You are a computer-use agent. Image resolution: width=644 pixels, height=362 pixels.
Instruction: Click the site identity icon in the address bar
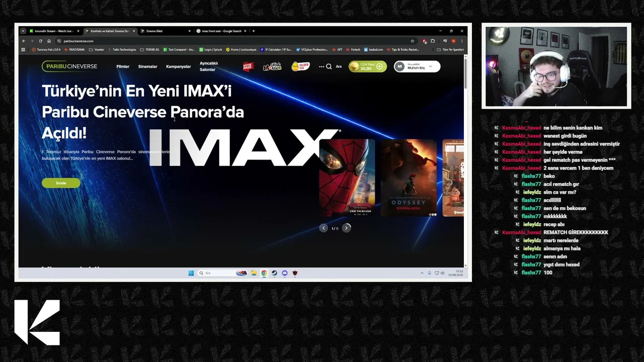[x=59, y=41]
